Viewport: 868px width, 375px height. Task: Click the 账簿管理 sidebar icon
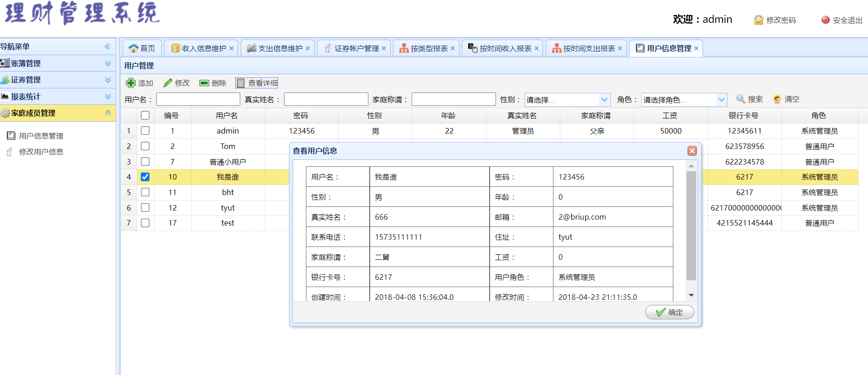pos(5,63)
